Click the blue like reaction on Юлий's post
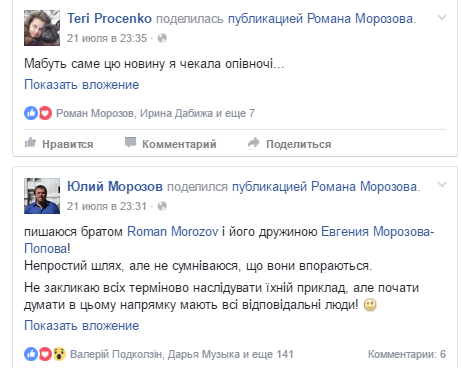462x368 pixels. 31,354
